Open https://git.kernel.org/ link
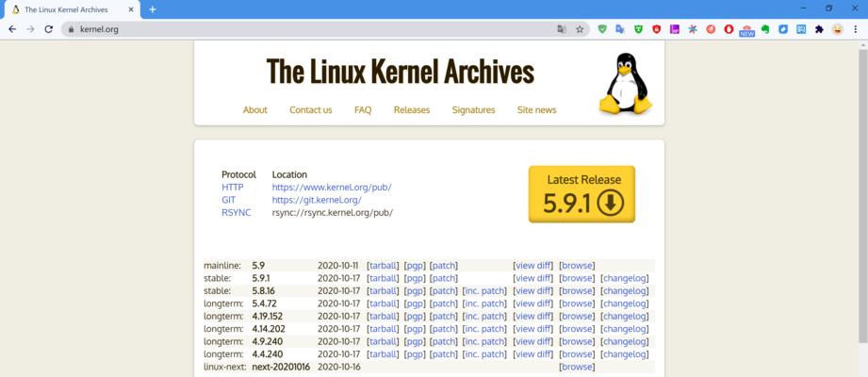 [x=317, y=200]
